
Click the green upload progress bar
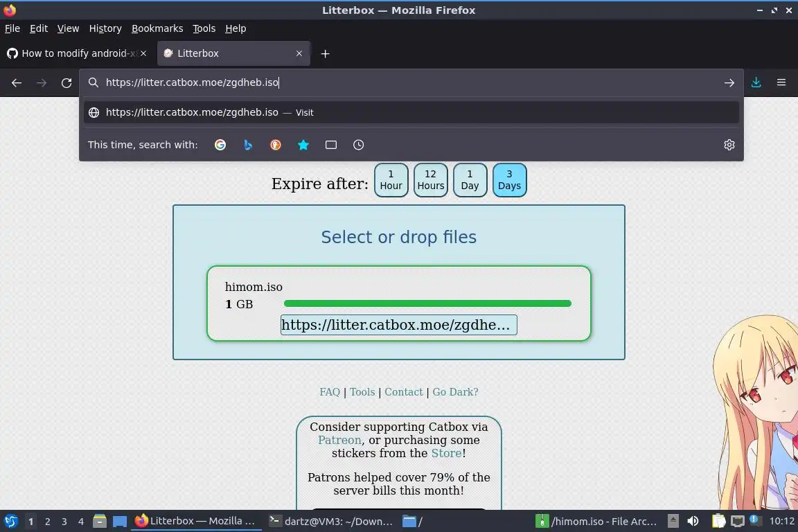[427, 303]
